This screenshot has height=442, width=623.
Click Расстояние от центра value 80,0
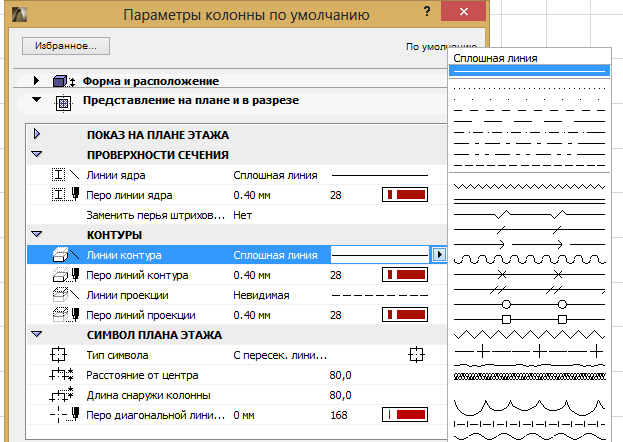340,375
